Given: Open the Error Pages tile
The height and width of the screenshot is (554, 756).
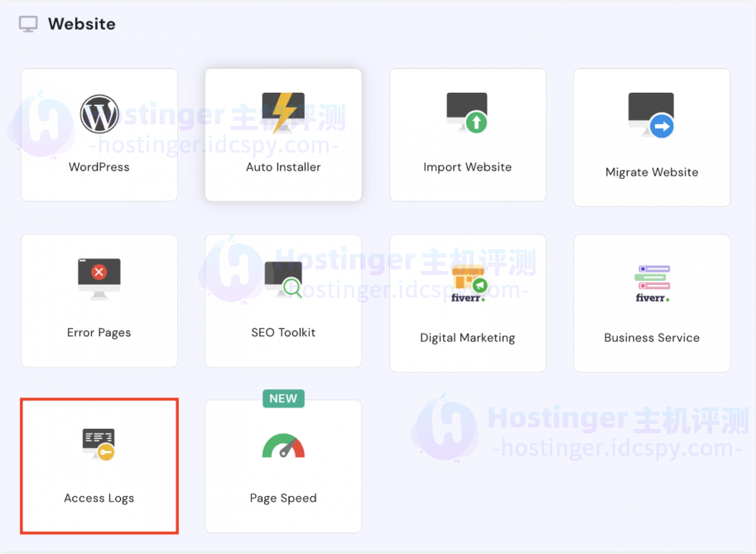Looking at the screenshot, I should click(x=99, y=301).
